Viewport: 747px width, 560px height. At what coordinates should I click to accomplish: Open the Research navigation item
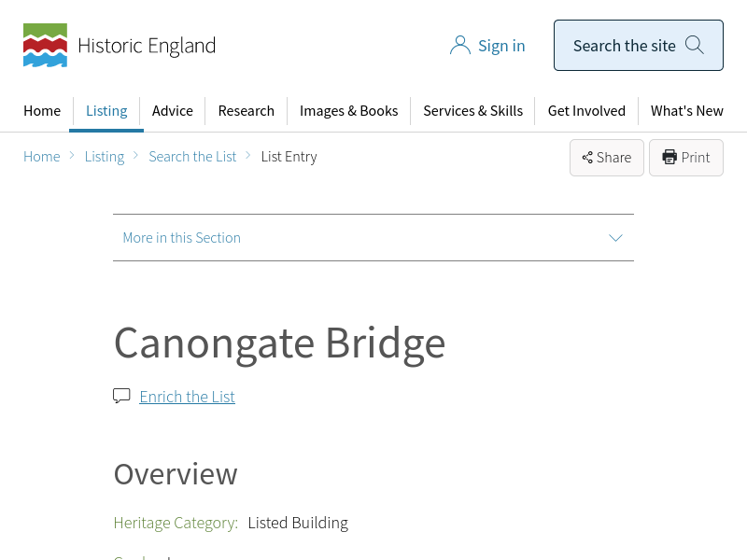point(246,110)
